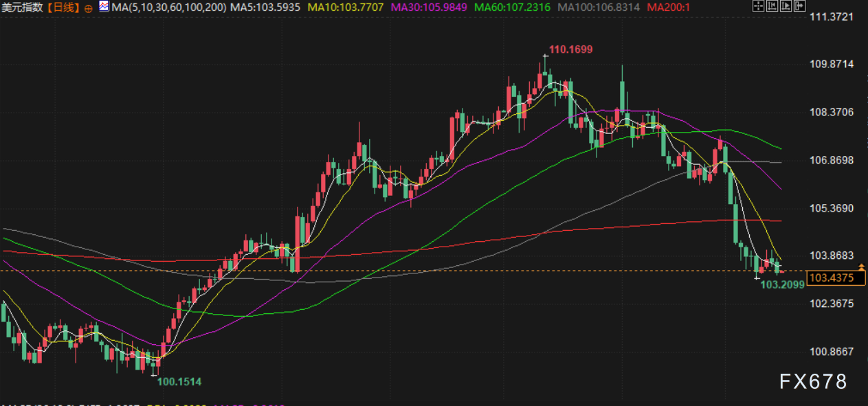Click the 108.3706 price axis label
This screenshot has width=868, height=406.
coord(832,112)
